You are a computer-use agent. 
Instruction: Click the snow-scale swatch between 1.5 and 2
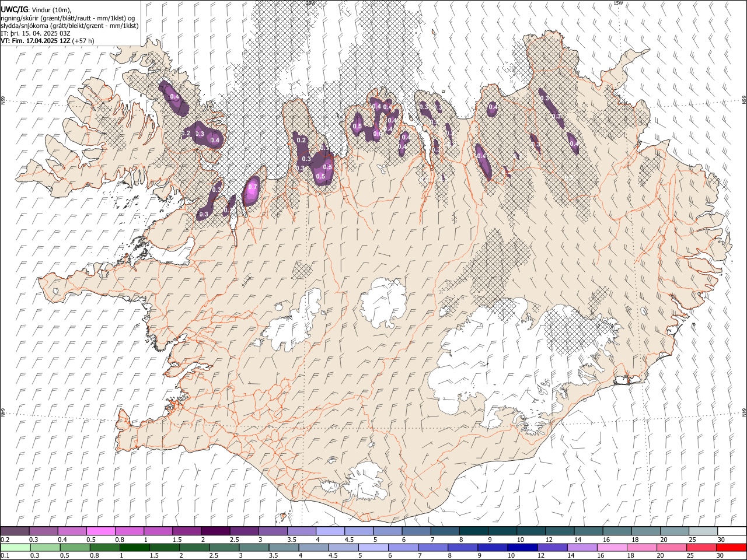click(x=187, y=531)
